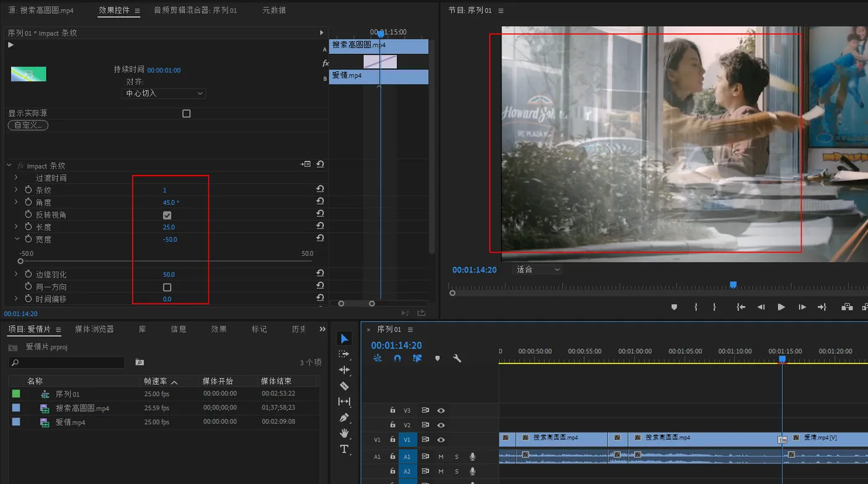This screenshot has width=868, height=484.
Task: Expand the 过渡时间 property
Action: pyautogui.click(x=16, y=177)
